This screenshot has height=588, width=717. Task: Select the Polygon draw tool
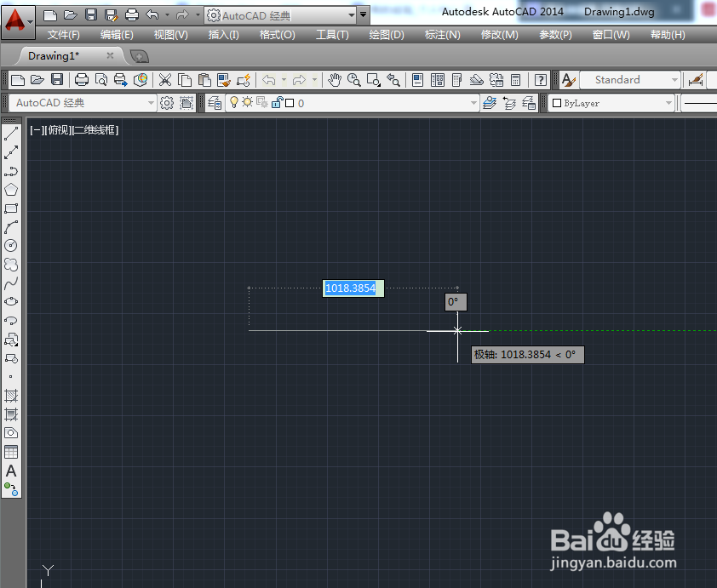[11, 190]
